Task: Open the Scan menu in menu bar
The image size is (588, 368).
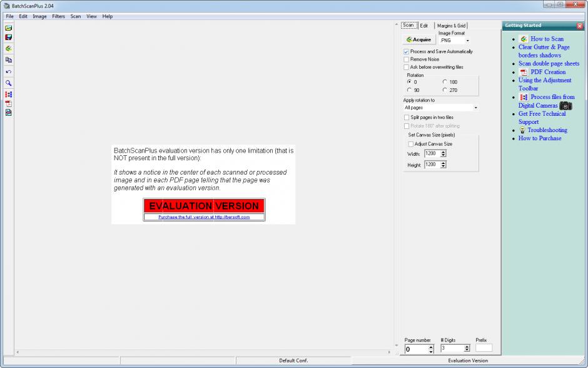Action: point(76,16)
